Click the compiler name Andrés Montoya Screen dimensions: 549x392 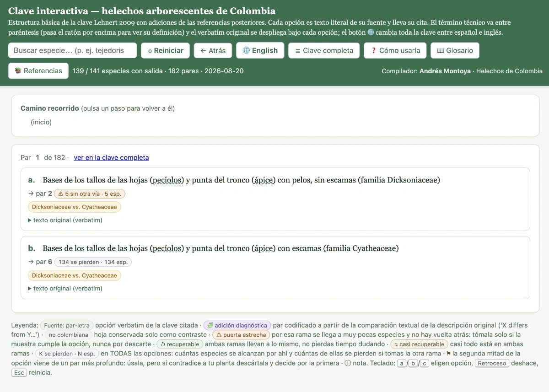[445, 71]
